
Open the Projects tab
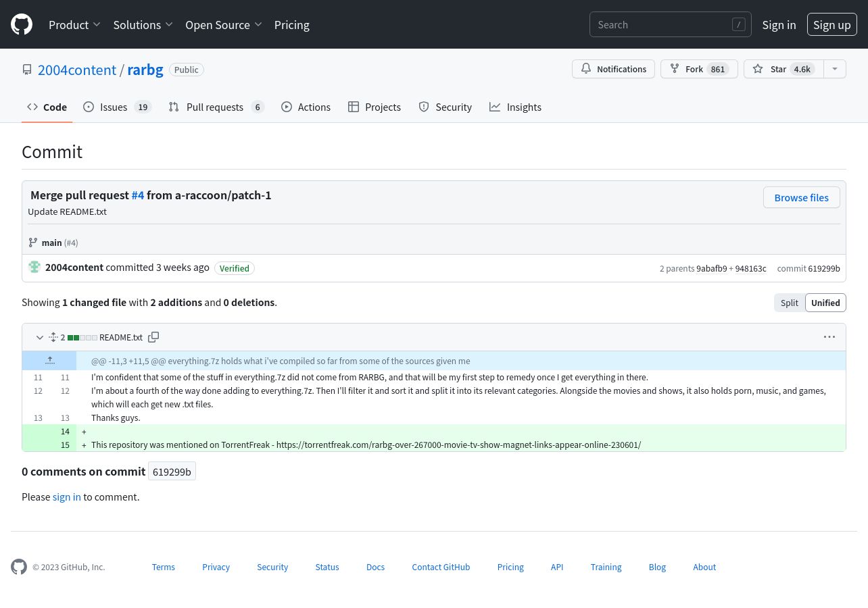375,107
